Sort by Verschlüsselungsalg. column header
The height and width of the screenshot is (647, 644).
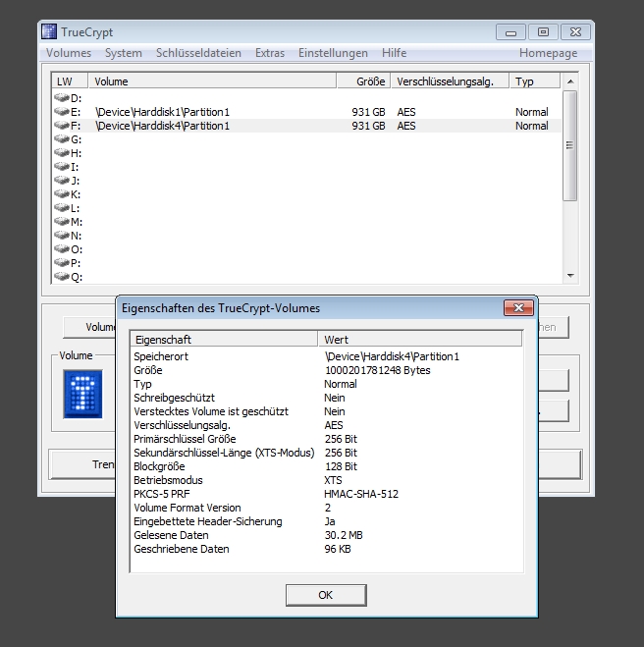[450, 81]
